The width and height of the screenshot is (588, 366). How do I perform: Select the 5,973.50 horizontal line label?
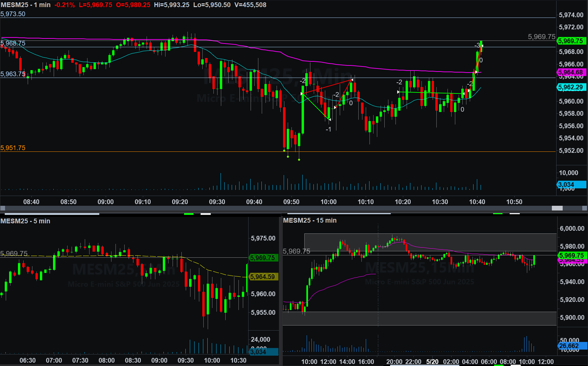pyautogui.click(x=13, y=14)
